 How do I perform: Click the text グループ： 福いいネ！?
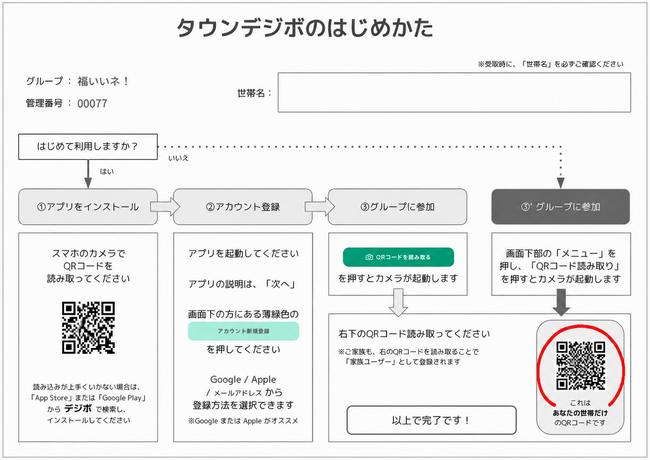pyautogui.click(x=78, y=81)
